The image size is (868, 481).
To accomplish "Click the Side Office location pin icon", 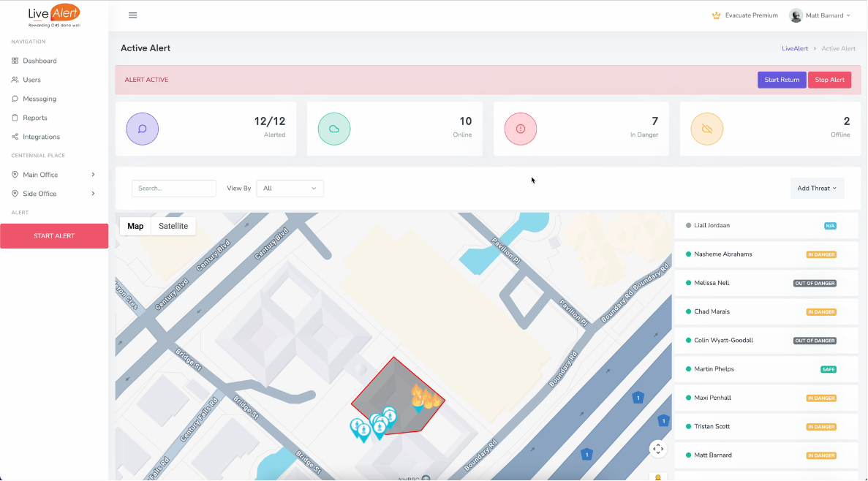I will [15, 194].
